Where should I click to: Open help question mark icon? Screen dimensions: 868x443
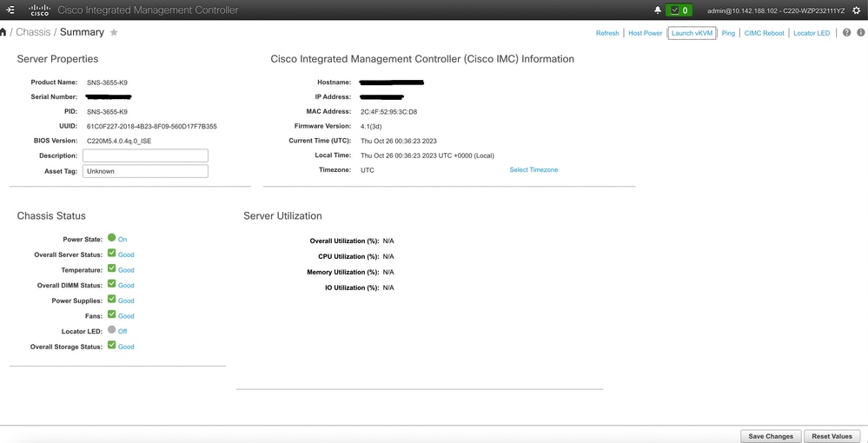pos(846,33)
